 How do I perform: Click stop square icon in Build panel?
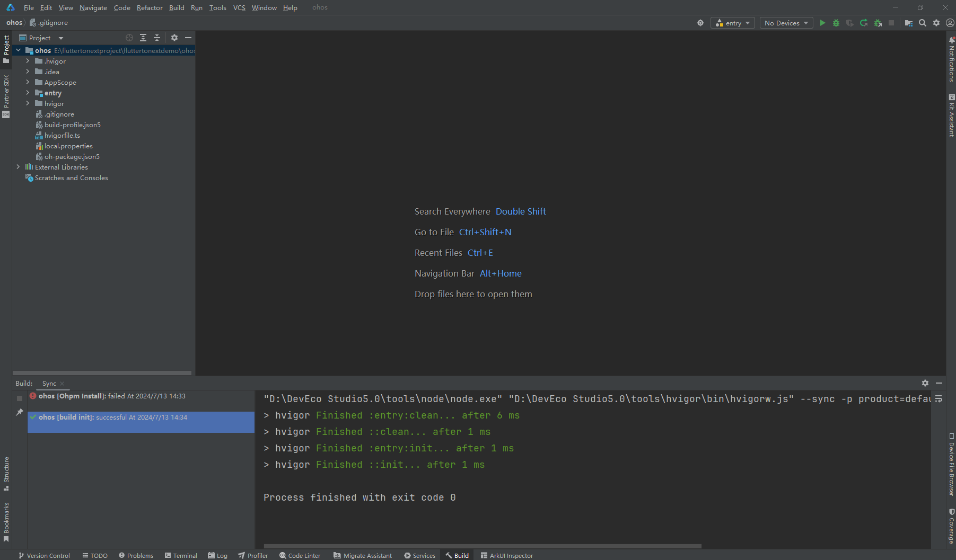[x=20, y=398]
